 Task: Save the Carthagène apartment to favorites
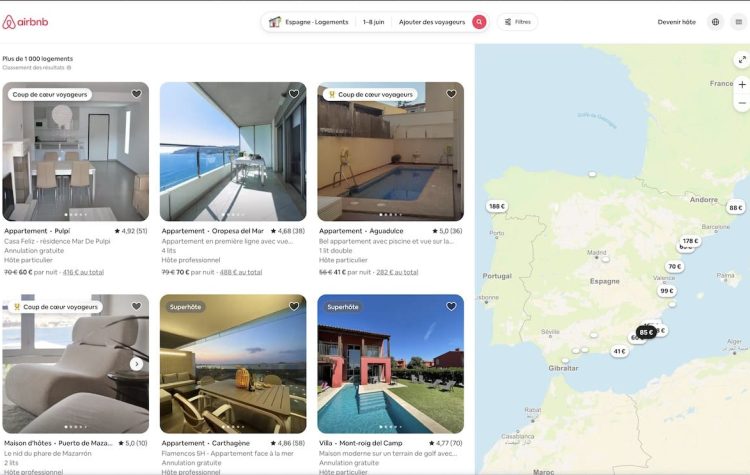pos(294,306)
